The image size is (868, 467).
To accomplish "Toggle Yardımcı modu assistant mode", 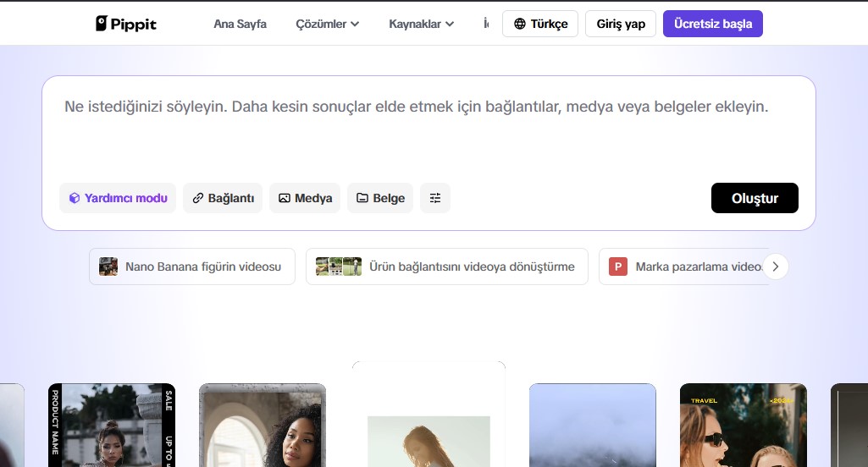I will 118,198.
